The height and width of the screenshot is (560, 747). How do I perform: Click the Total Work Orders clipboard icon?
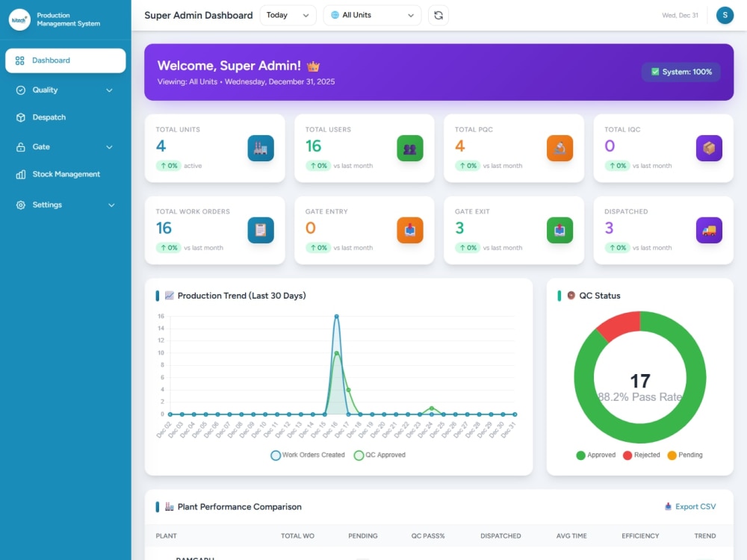tap(261, 230)
